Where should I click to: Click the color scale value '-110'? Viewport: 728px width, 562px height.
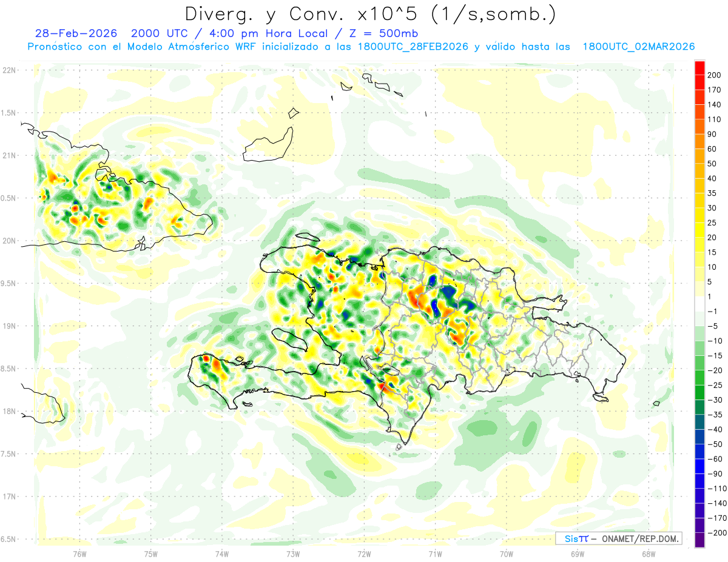click(716, 489)
